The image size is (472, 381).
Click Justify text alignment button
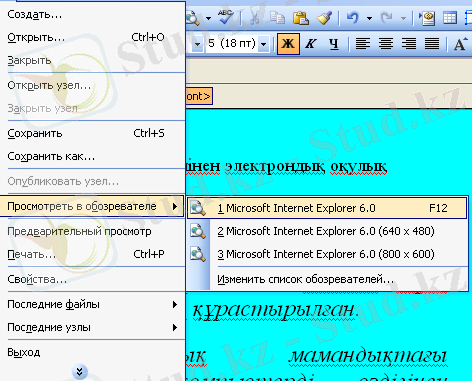point(432,44)
